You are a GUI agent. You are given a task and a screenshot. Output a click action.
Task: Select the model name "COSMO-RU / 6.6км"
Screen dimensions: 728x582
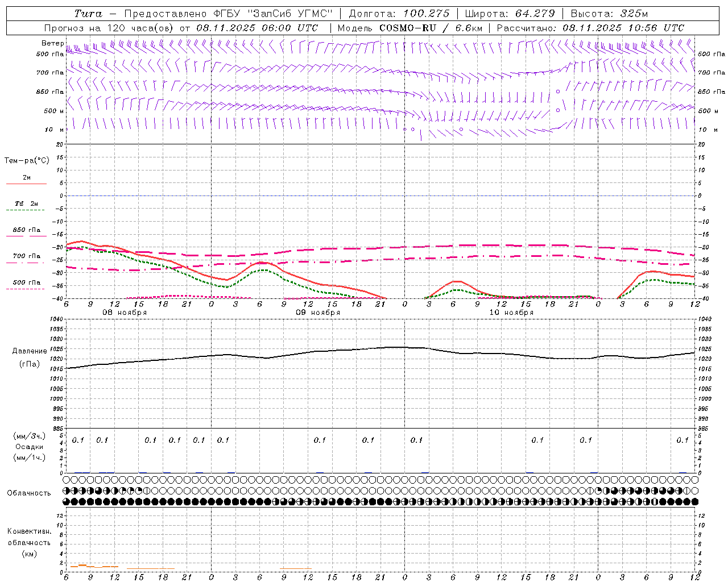pos(430,28)
